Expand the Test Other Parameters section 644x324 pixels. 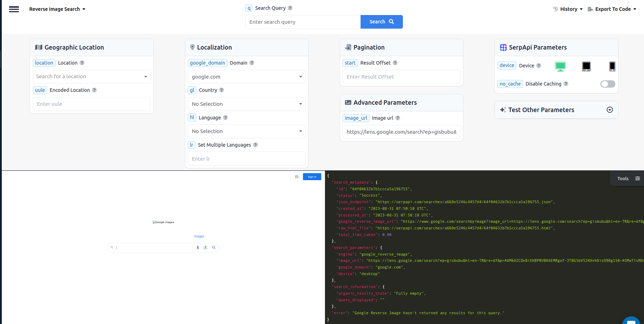[609, 110]
